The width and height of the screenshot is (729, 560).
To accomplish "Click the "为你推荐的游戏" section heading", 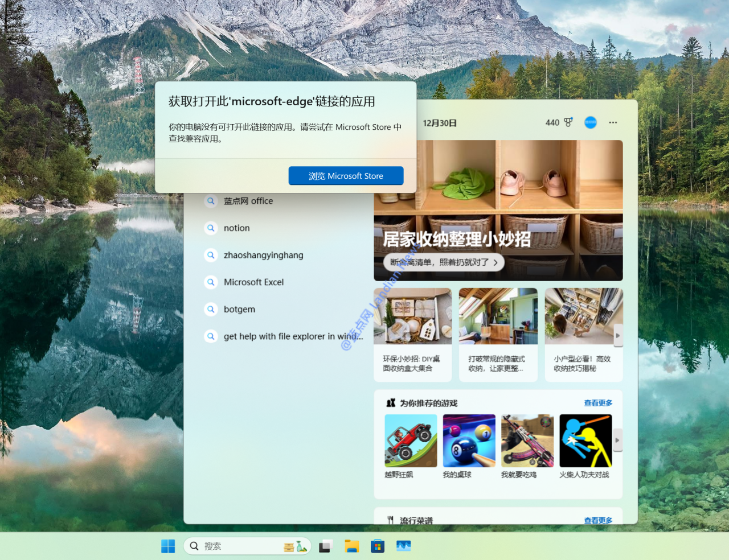I will [428, 403].
